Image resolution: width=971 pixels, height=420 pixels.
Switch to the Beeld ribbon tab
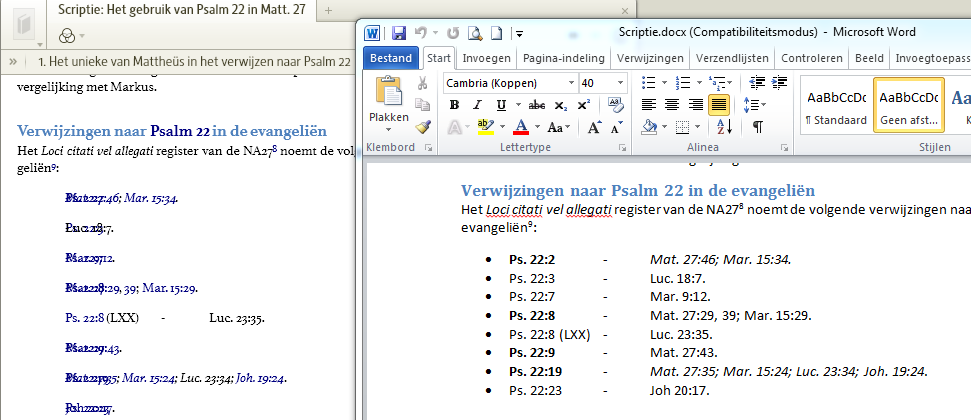coord(869,58)
